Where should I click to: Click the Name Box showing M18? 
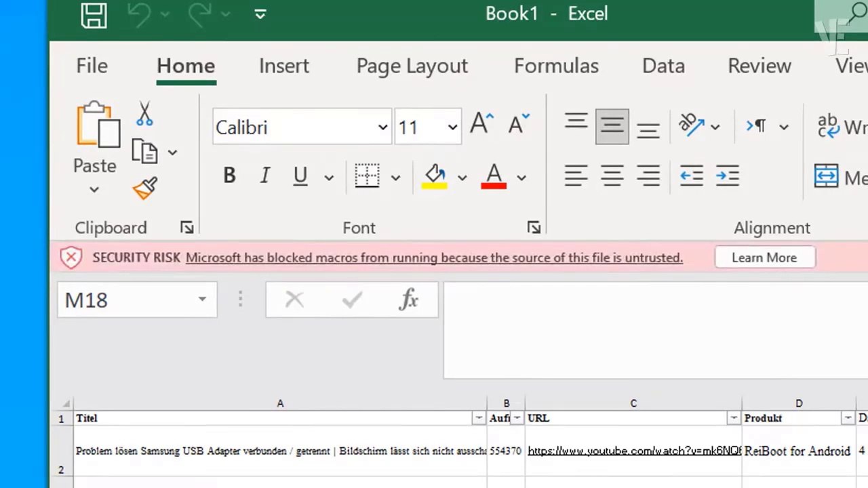(137, 300)
